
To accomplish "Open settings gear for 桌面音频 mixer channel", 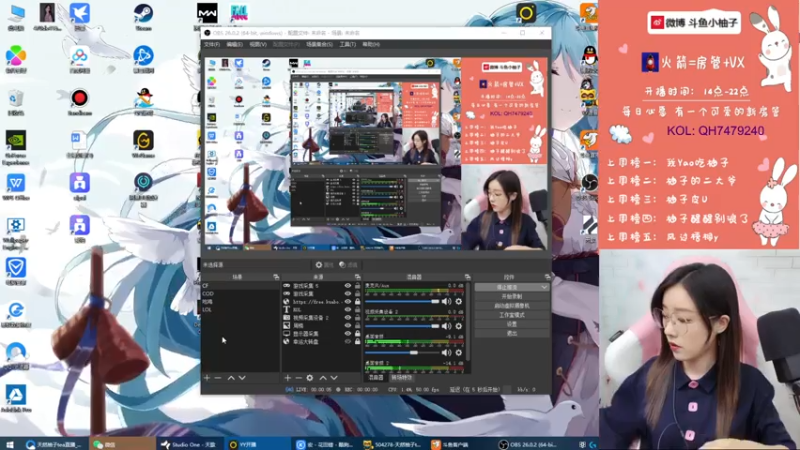I will [x=459, y=352].
